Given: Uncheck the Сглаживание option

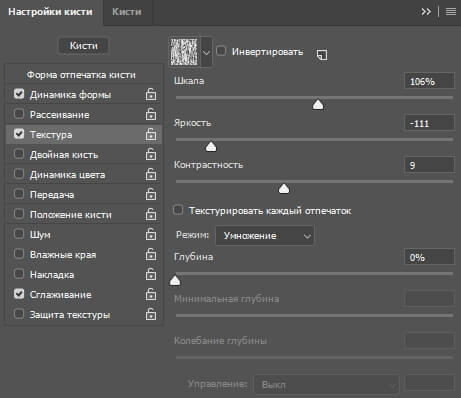Looking at the screenshot, I should tap(19, 294).
